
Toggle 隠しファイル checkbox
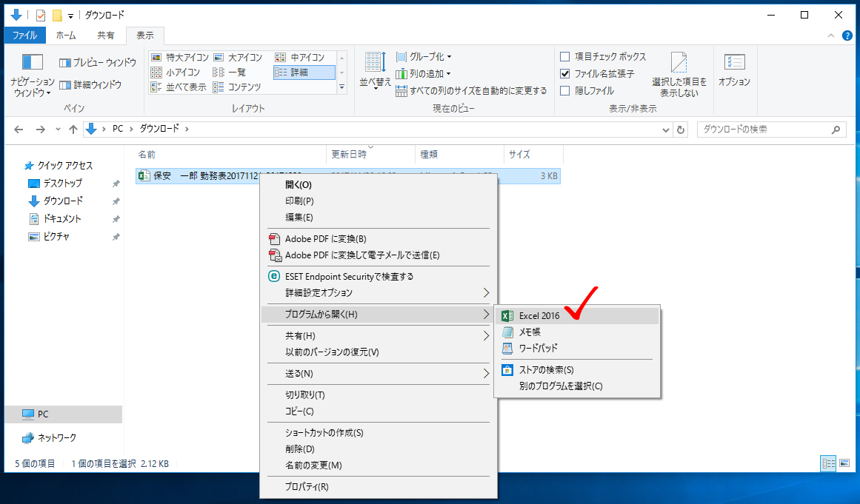[565, 91]
